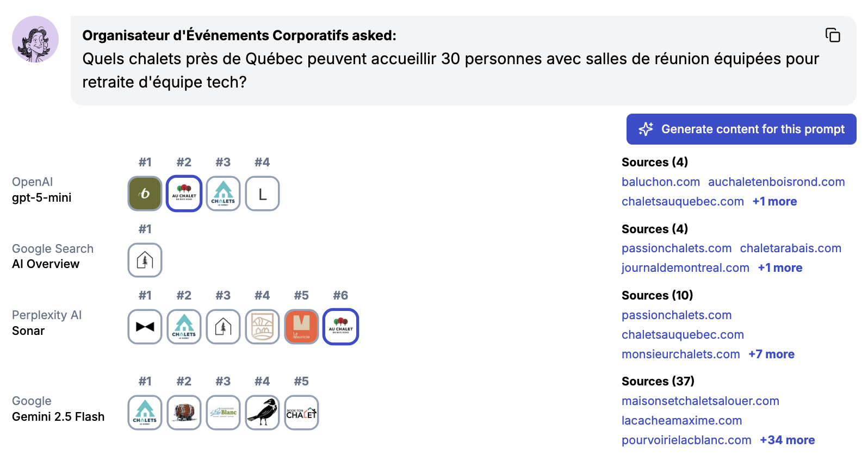Copy the prompt text with the copy icon
This screenshot has width=868, height=461.
tap(832, 35)
